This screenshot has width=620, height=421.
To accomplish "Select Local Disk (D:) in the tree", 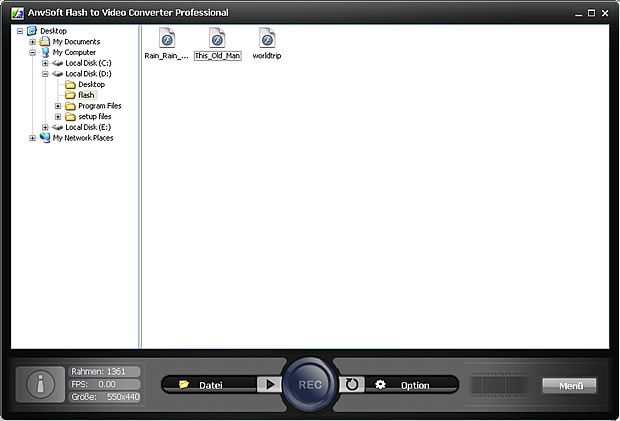I will 88,74.
